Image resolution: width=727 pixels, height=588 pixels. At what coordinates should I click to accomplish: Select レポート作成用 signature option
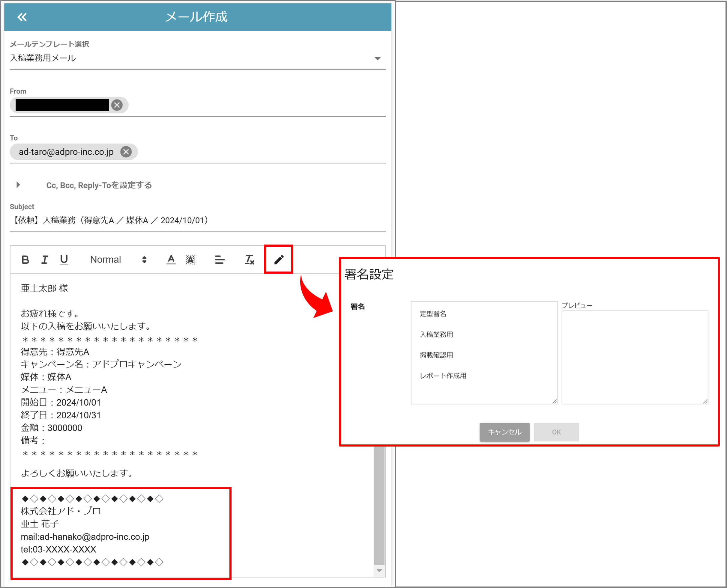tap(443, 376)
